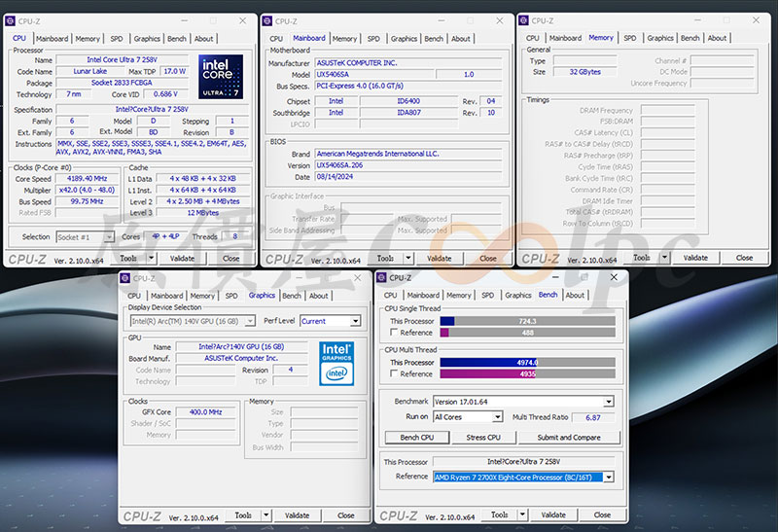Open Tools dropdown arrow in Bench window
This screenshot has height=532, width=778.
tap(522, 514)
